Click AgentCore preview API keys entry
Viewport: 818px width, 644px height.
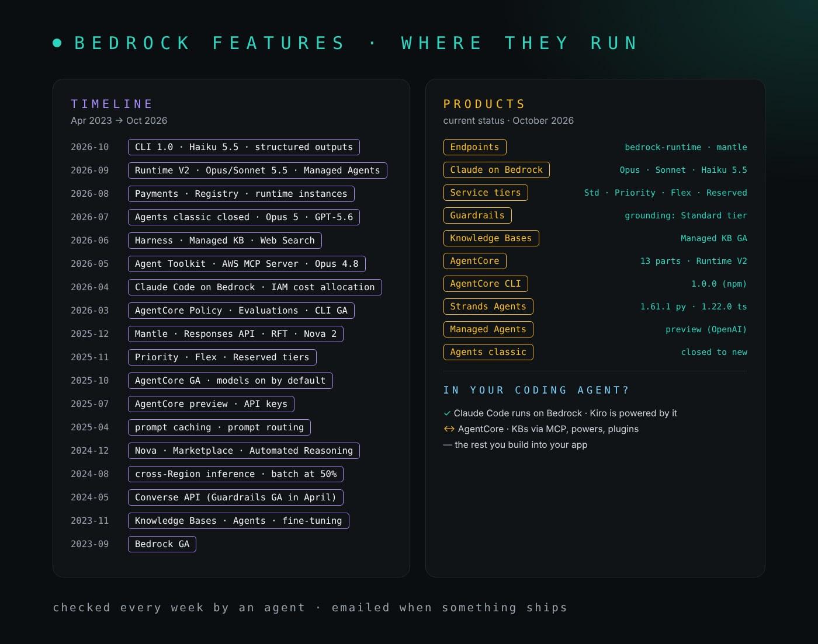[x=211, y=404]
